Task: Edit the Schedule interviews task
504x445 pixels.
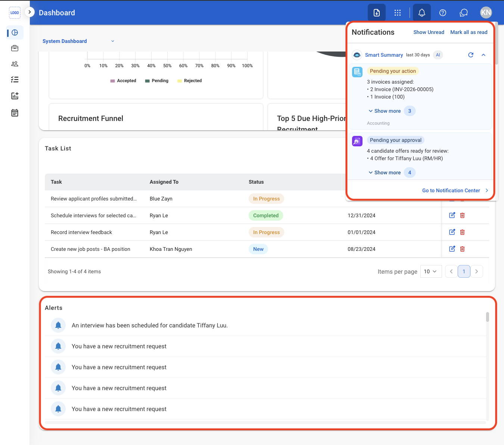Action: point(452,215)
